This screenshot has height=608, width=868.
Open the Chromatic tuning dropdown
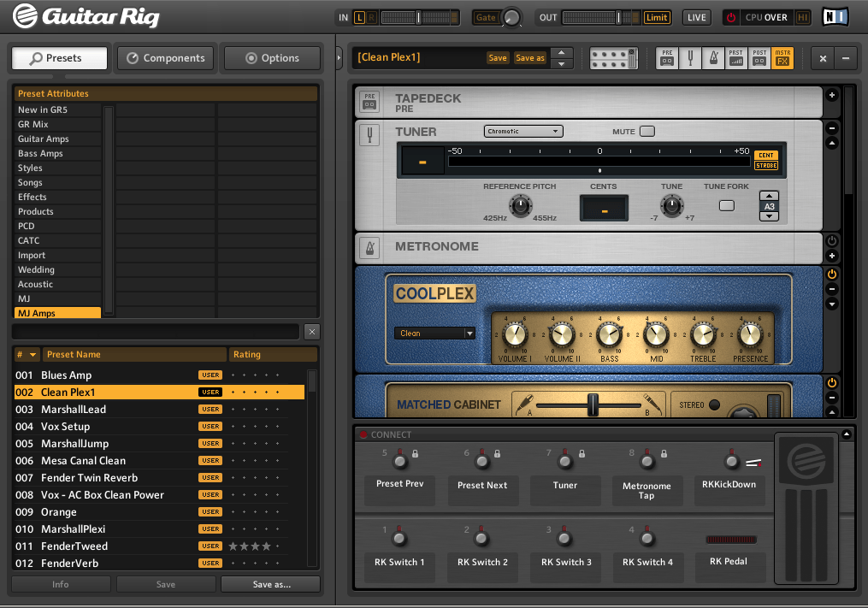(x=523, y=131)
